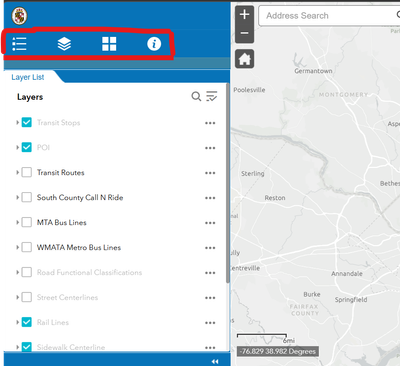
Task: Expand the POI layer
Action: (x=17, y=147)
